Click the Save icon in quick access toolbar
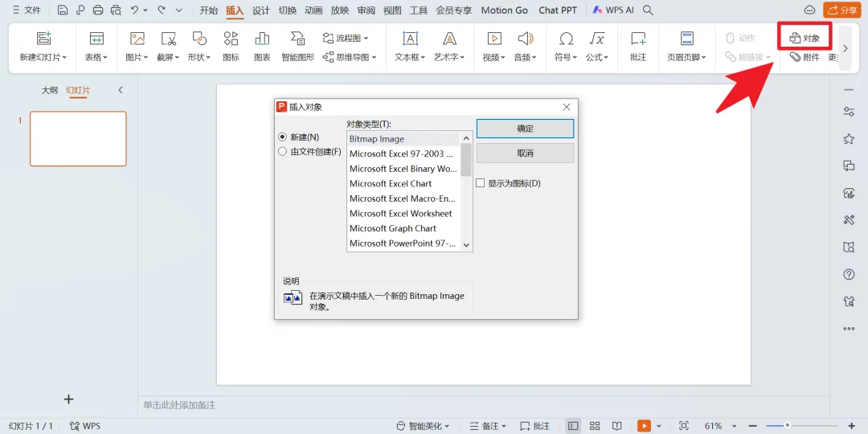Image resolution: width=868 pixels, height=434 pixels. (63, 10)
